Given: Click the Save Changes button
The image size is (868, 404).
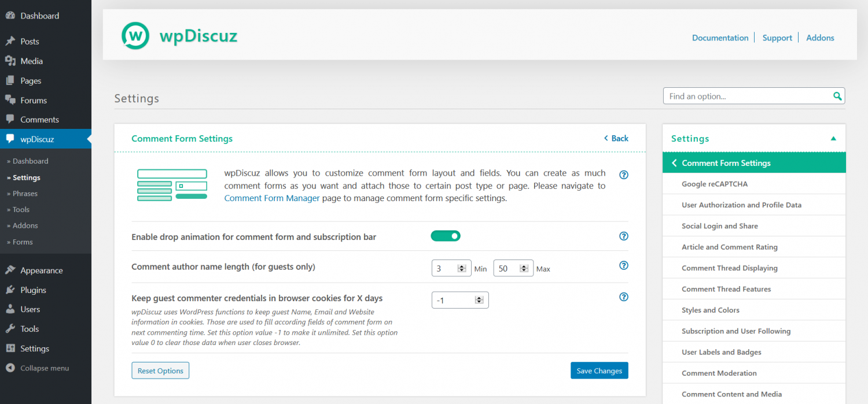Looking at the screenshot, I should click(x=599, y=370).
